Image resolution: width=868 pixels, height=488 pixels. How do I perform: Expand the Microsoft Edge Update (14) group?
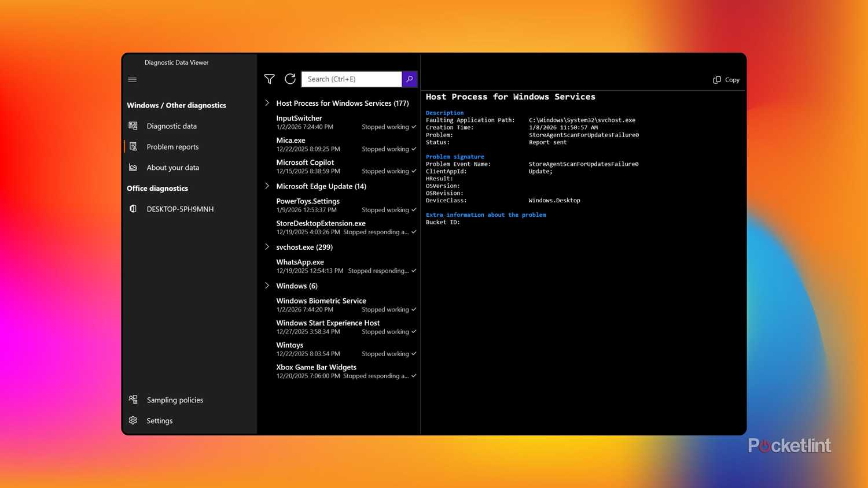(267, 186)
